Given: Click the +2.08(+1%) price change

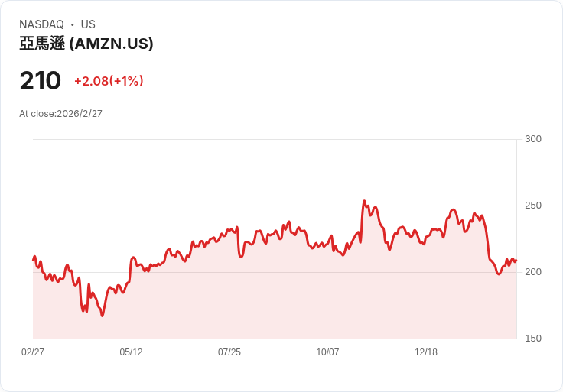Looking at the screenshot, I should [x=109, y=81].
